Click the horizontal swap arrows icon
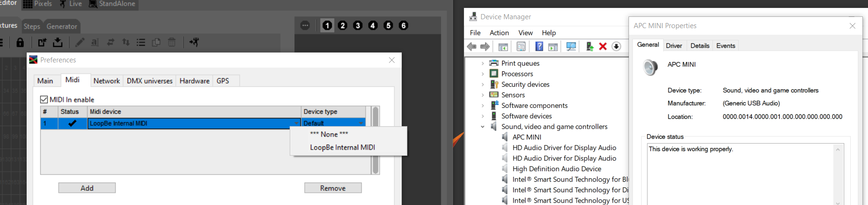Viewport: 868px width, 205px height. (111, 43)
